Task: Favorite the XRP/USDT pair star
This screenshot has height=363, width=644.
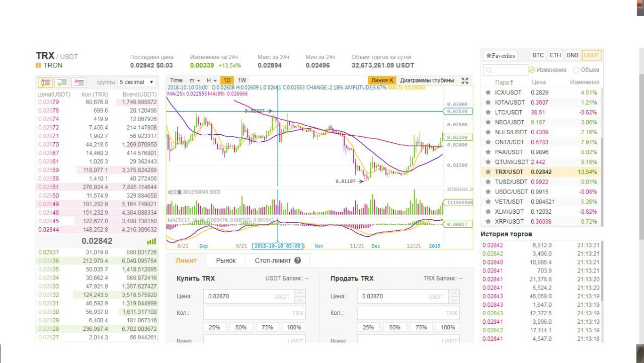Action: 488,221
